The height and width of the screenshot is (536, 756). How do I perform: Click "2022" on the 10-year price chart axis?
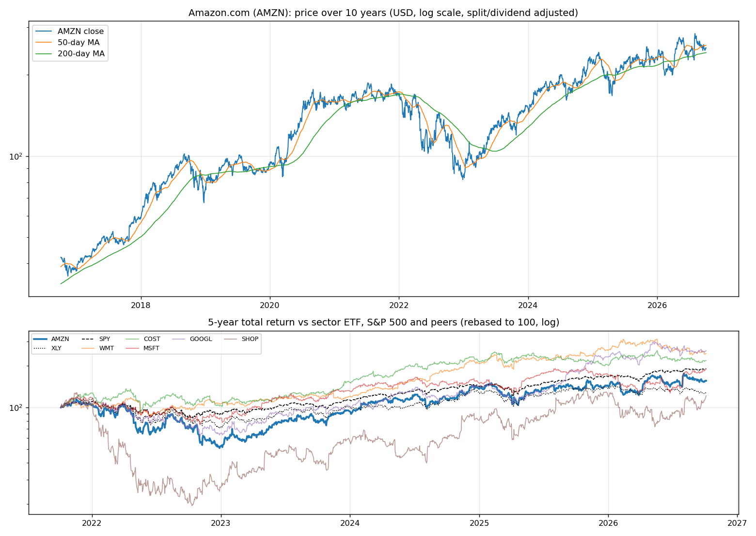tap(399, 305)
